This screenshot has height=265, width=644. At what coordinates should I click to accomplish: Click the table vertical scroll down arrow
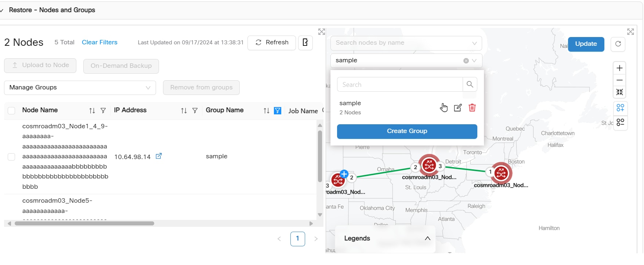click(x=320, y=215)
